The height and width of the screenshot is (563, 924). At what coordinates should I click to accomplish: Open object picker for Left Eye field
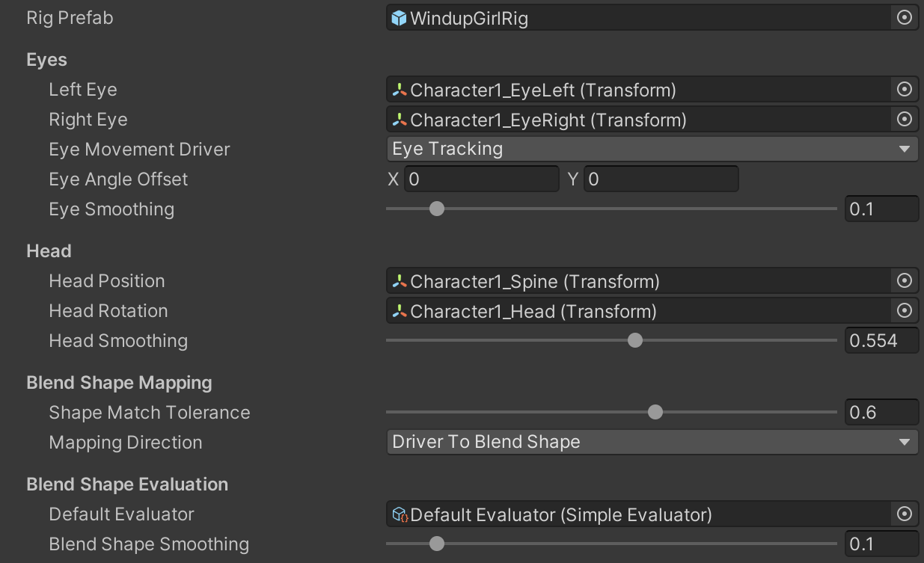pyautogui.click(x=905, y=90)
